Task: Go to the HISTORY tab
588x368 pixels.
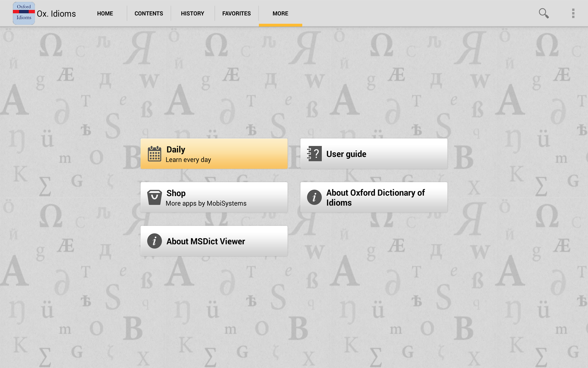Action: [x=192, y=13]
